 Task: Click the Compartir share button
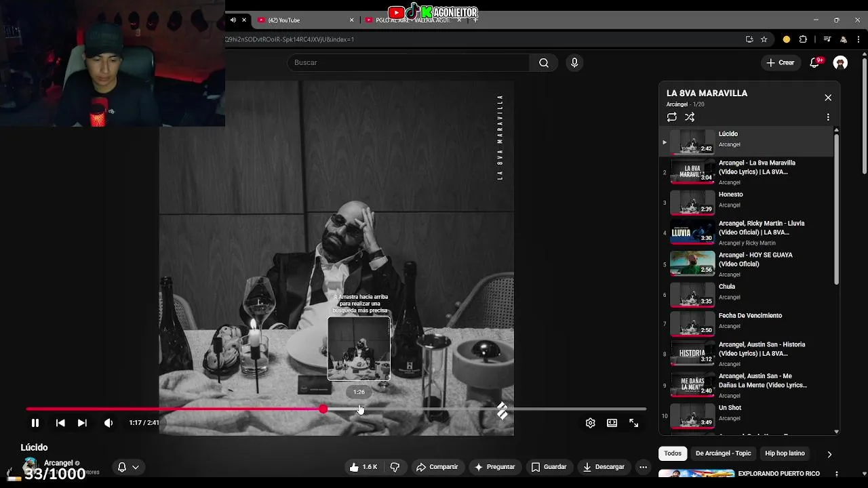437,467
